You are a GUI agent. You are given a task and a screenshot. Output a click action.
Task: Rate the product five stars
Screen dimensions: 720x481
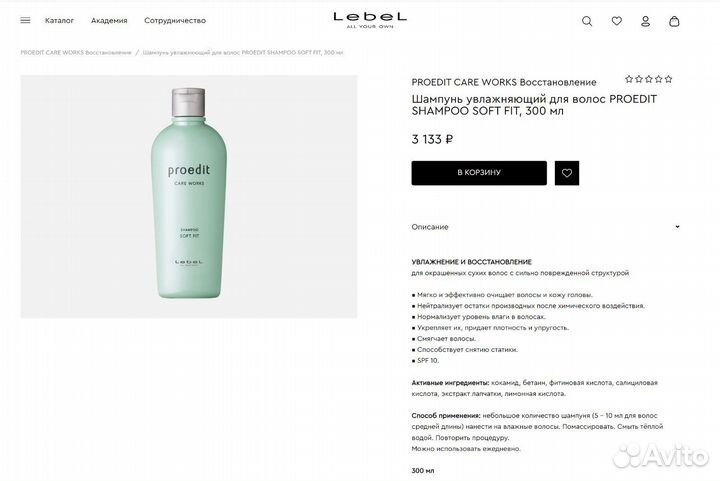coord(669,79)
